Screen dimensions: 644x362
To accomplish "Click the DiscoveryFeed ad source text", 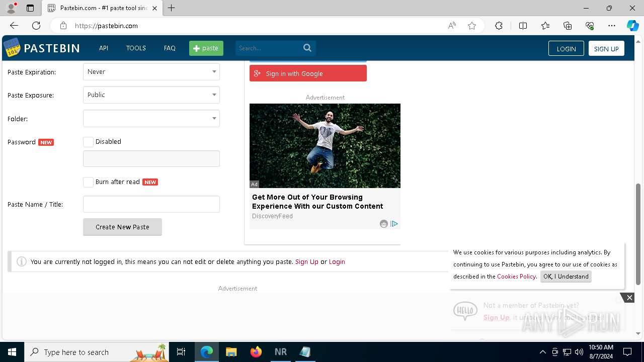I will pyautogui.click(x=272, y=216).
